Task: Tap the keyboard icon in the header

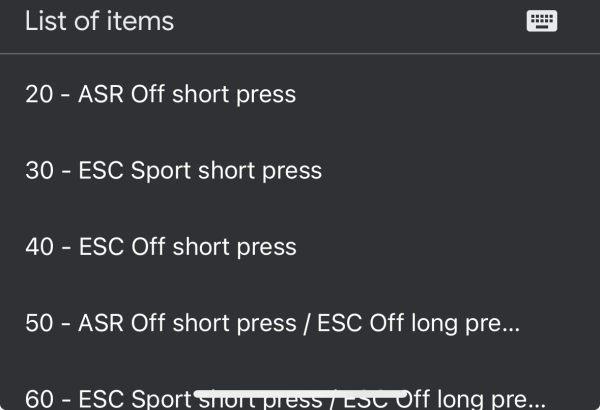Action: (x=541, y=21)
